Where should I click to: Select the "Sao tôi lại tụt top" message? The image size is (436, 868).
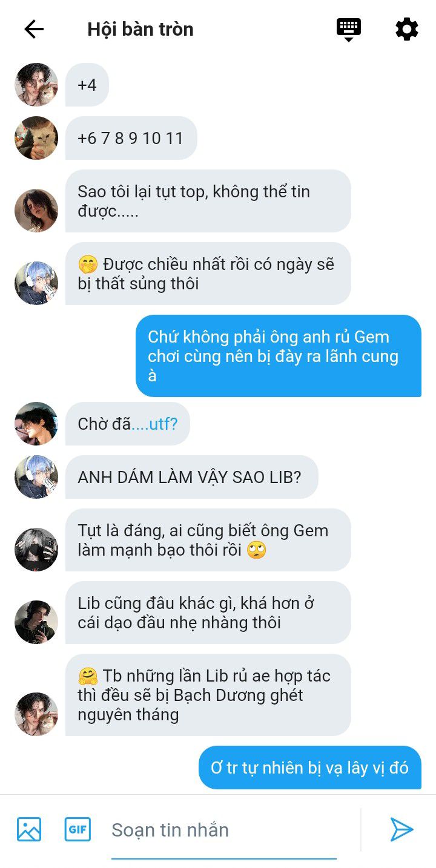pos(208,201)
